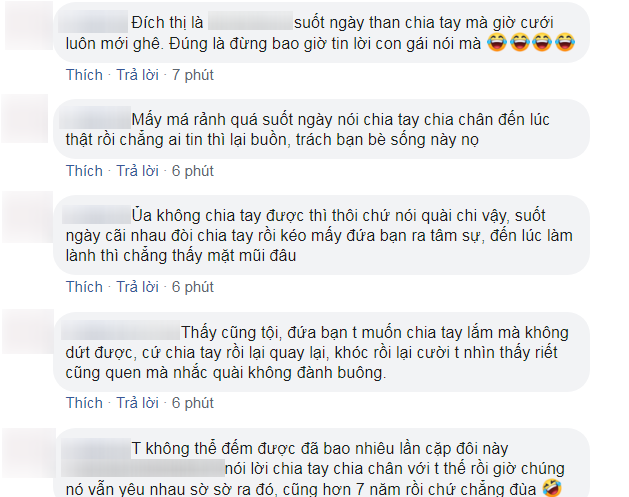Viewport: 629px width, 497px height.
Task: Open avatar beside 'Ủa không chia tay' comment
Action: (28, 217)
